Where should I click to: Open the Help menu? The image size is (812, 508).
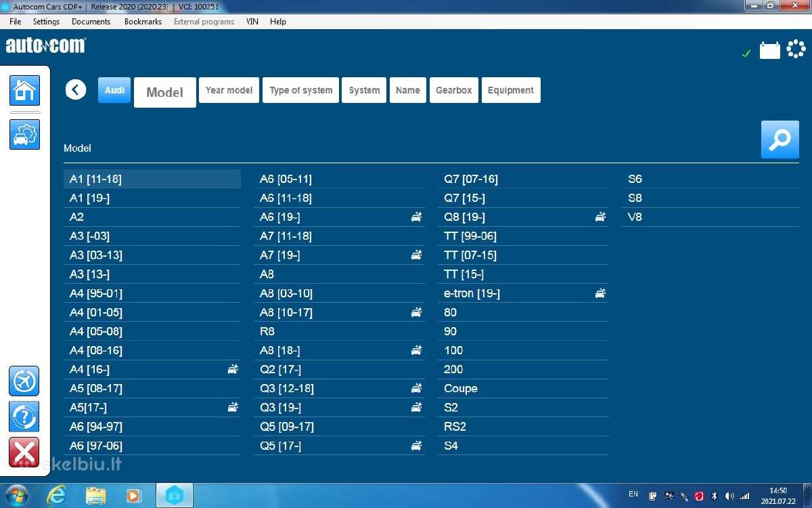(278, 22)
